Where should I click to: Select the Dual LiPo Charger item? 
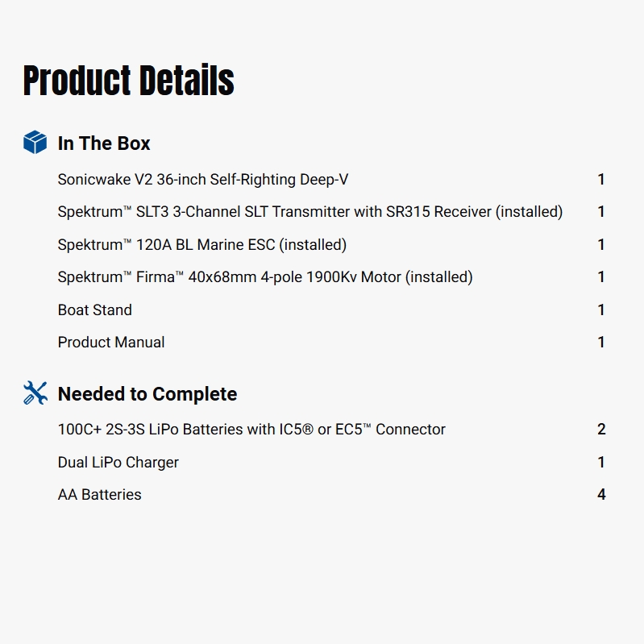coord(118,463)
